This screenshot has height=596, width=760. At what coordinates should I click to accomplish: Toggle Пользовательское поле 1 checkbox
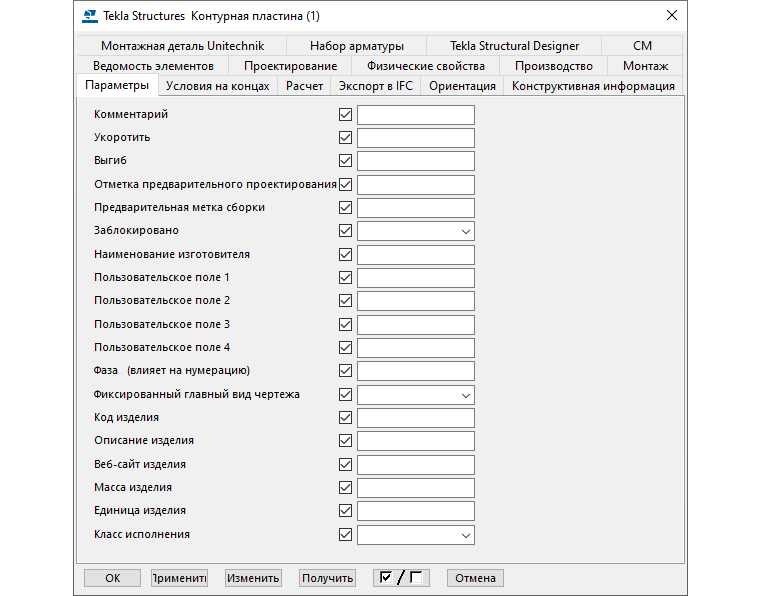click(x=346, y=278)
